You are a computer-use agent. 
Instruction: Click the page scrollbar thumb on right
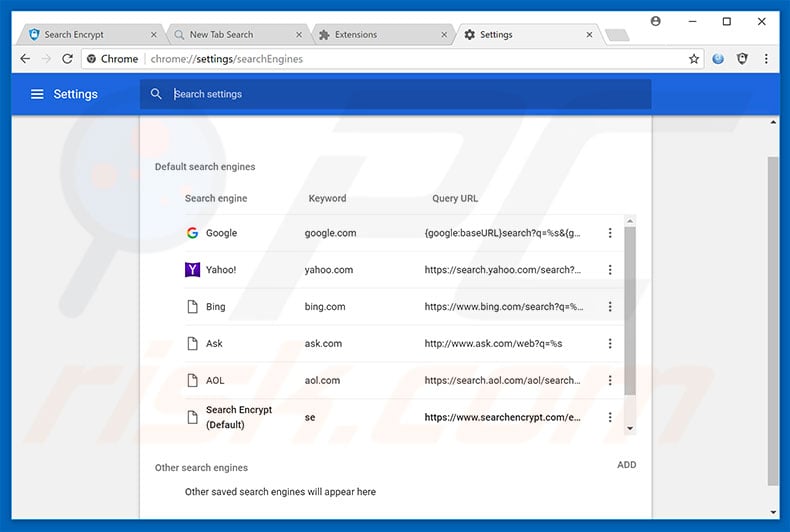click(773, 321)
